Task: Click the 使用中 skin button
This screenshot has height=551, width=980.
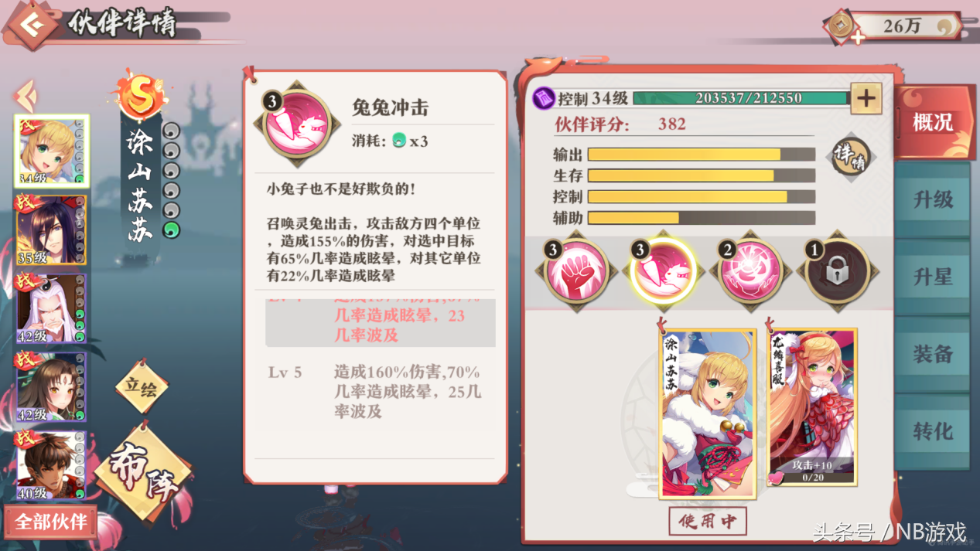Action: [x=708, y=521]
